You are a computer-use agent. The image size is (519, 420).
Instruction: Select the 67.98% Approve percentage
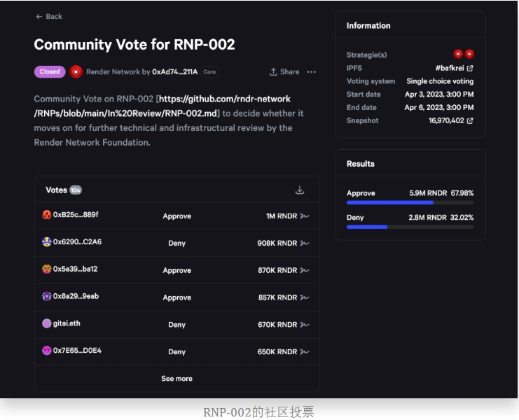(x=462, y=192)
